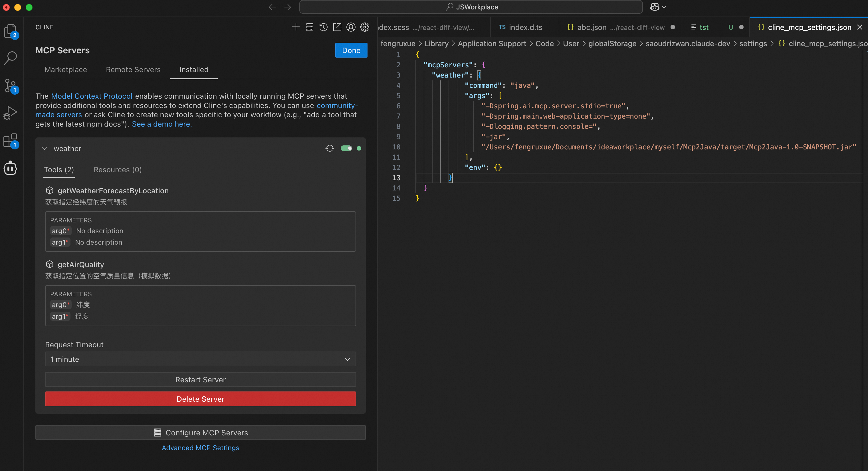Screen dimensions: 868x471
Task: Switch to the Marketplace tab
Action: coord(66,69)
